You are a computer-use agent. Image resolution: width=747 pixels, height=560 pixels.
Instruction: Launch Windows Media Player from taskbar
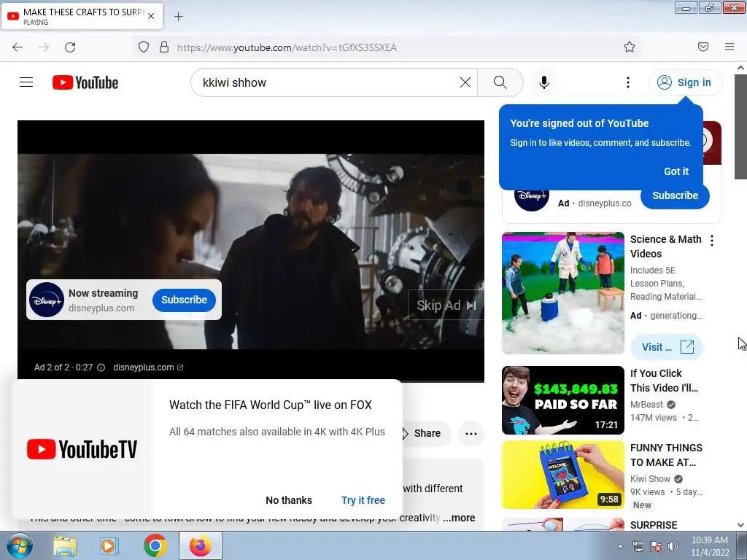(x=109, y=545)
